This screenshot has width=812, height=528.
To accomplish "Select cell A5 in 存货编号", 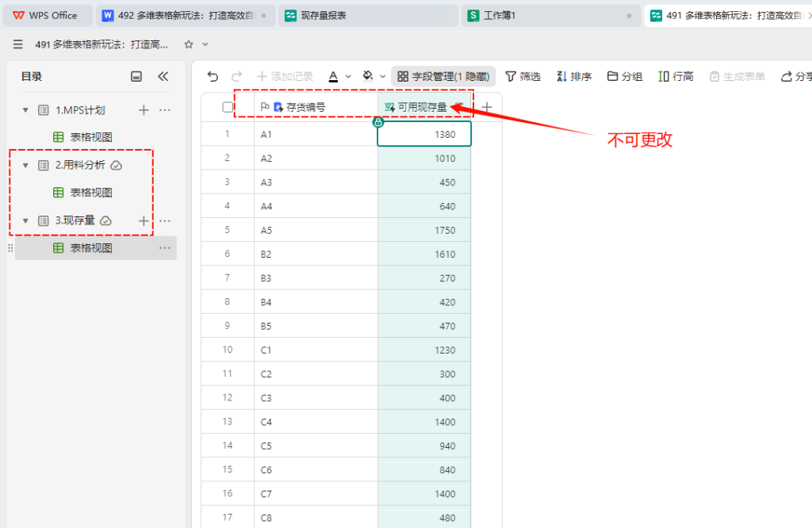I will [x=316, y=231].
